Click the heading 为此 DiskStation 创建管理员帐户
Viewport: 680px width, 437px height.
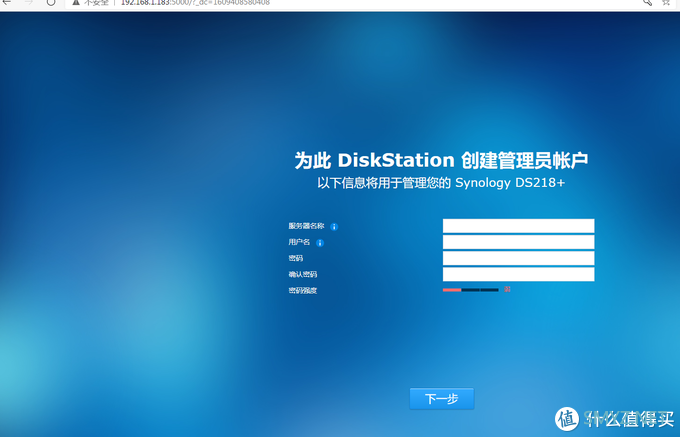pos(441,160)
